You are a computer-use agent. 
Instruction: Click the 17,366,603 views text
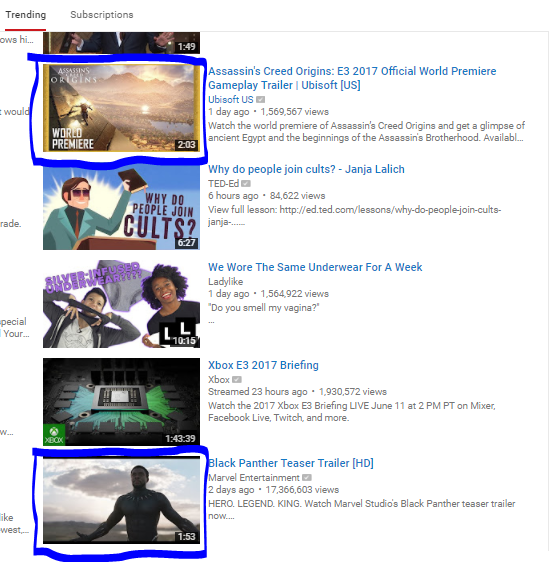tap(302, 490)
